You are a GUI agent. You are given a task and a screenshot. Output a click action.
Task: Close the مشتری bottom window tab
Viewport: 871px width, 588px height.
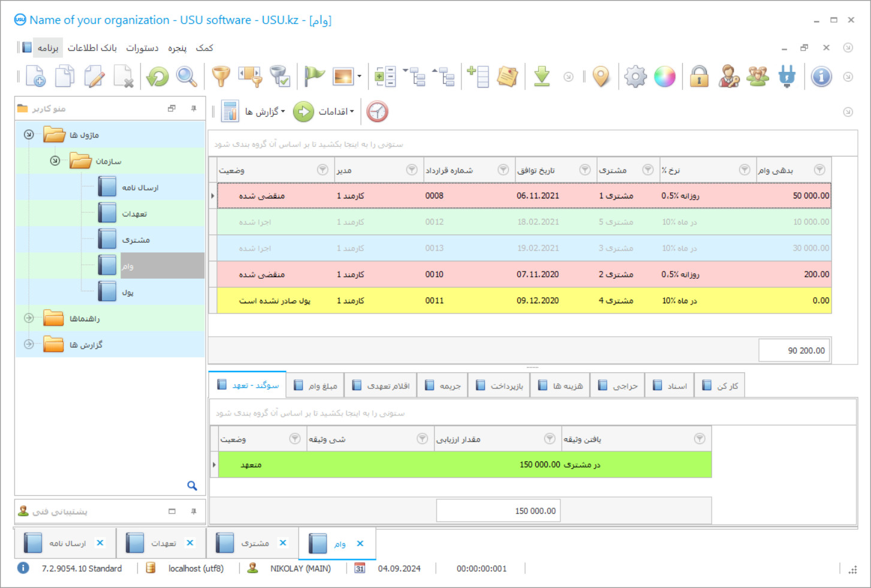(x=283, y=543)
